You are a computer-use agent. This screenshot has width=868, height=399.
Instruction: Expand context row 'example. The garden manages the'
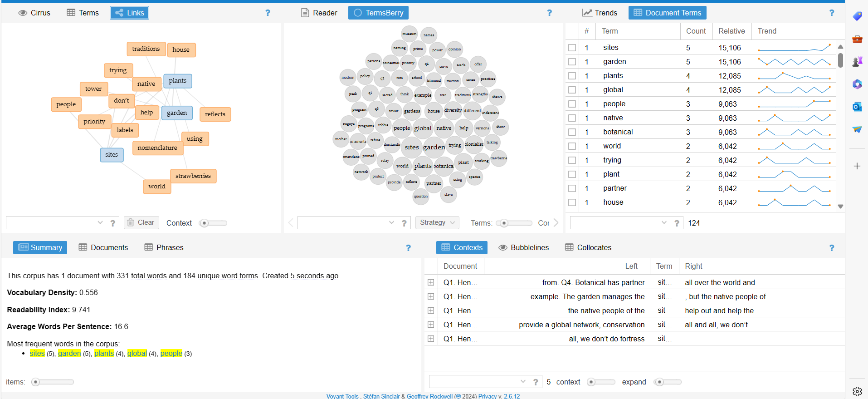click(x=431, y=296)
